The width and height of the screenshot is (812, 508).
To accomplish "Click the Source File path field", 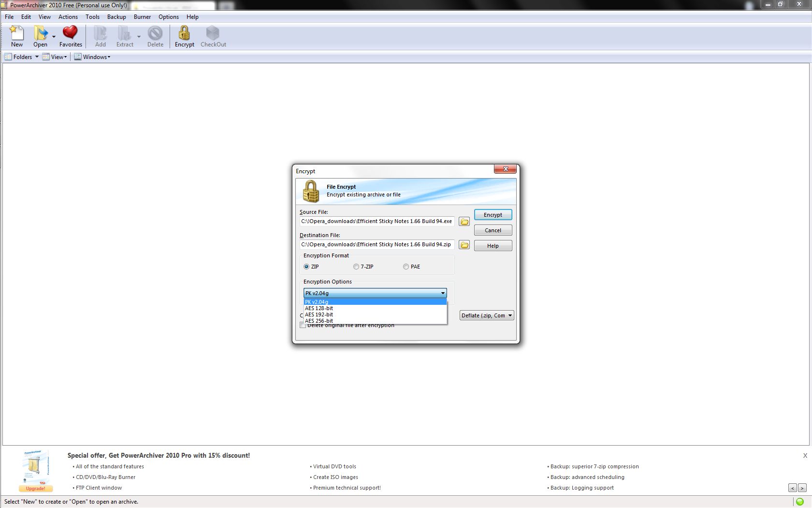I will pyautogui.click(x=377, y=221).
